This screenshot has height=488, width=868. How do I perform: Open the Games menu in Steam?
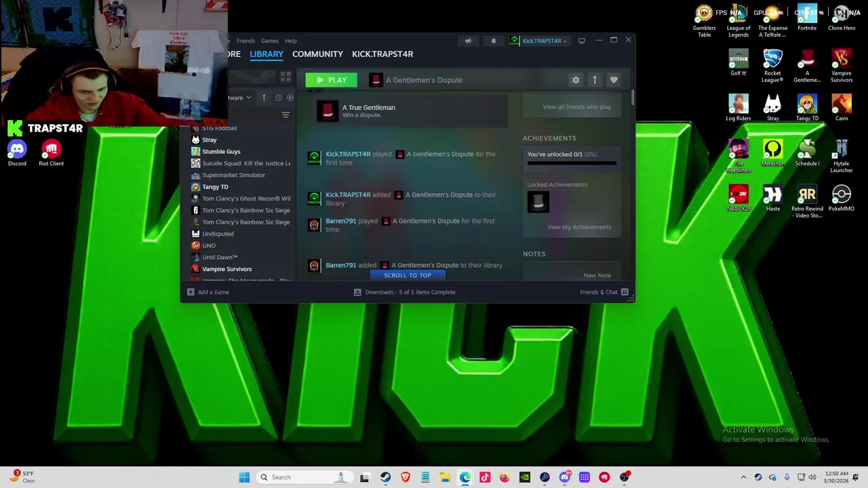(270, 41)
